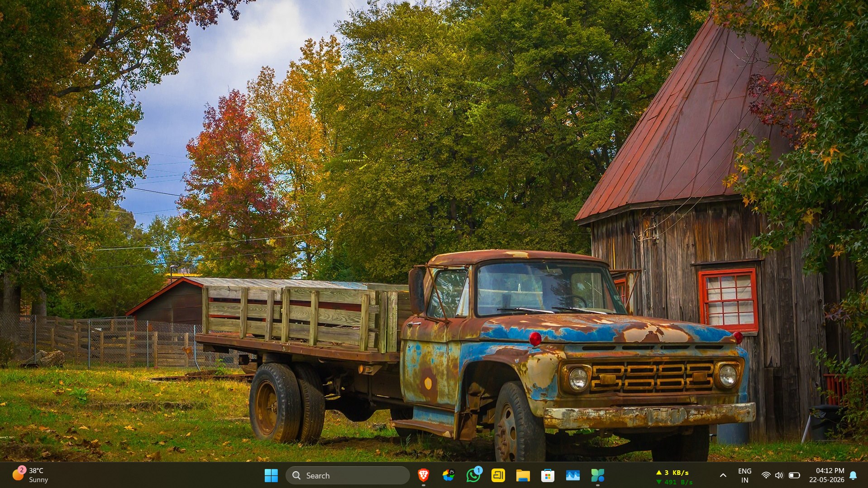Open Microsoft Store from taskbar
868x488 pixels.
click(x=548, y=475)
